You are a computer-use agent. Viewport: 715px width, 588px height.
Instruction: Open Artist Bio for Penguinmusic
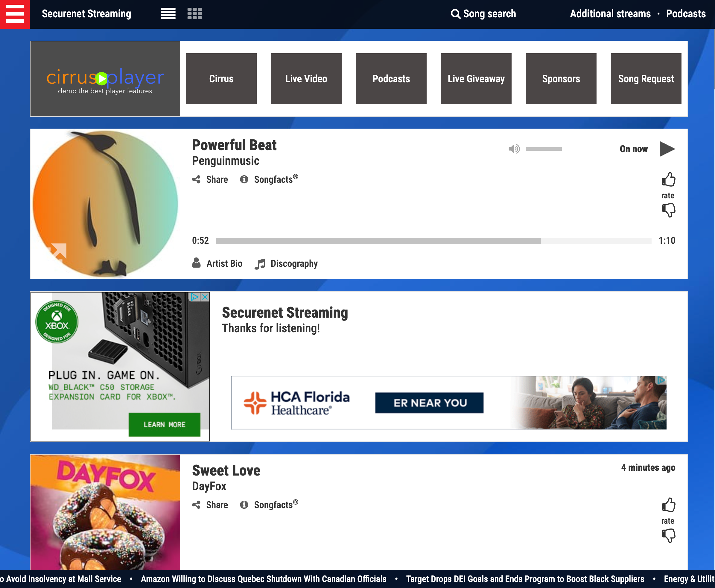tap(217, 263)
